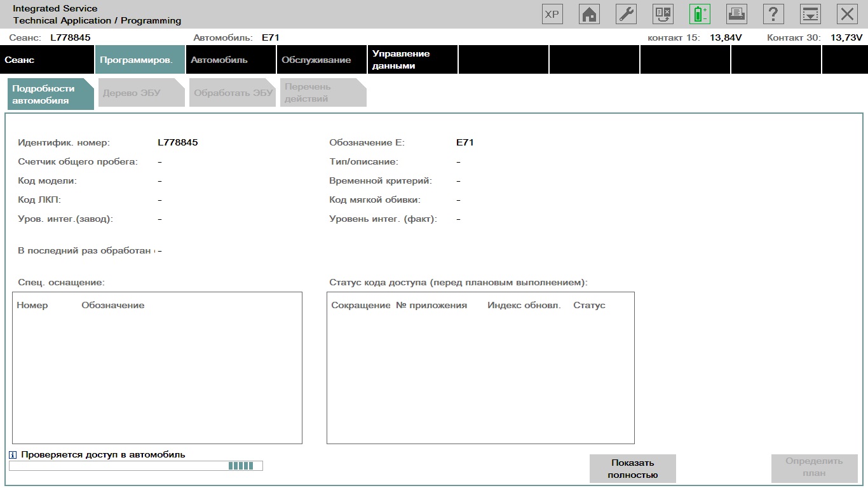Click the Определить план button
Image resolution: width=868 pixels, height=488 pixels.
click(813, 468)
